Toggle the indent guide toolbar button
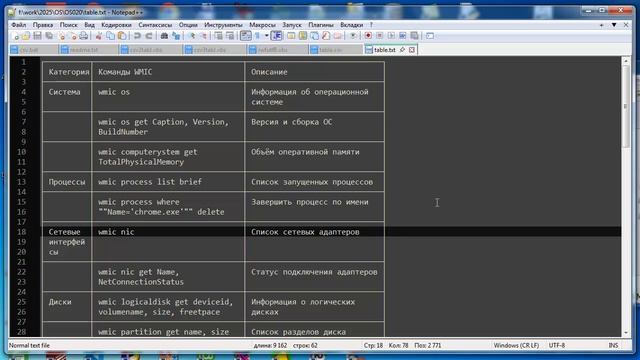Screen dimensions: 640x360 pyautogui.click(x=276, y=36)
